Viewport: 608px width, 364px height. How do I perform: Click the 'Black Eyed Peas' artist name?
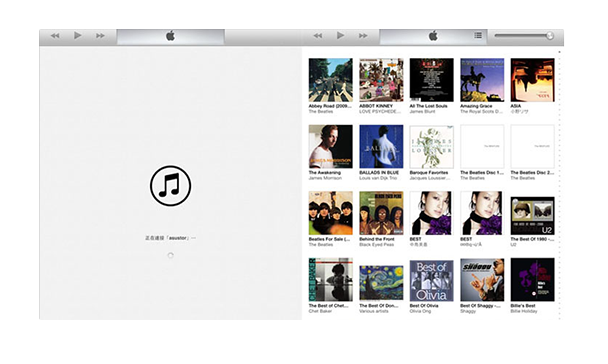coord(376,245)
